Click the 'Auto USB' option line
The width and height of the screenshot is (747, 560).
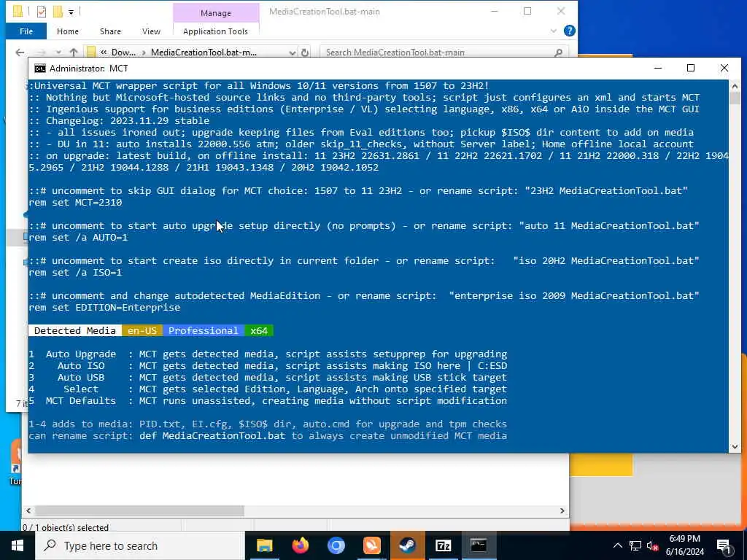point(268,378)
